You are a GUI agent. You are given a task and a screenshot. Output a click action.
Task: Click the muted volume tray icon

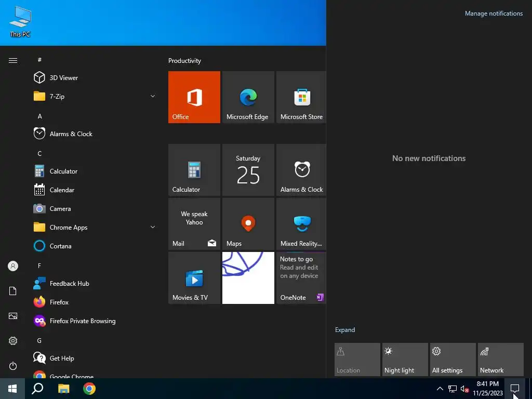pyautogui.click(x=464, y=389)
